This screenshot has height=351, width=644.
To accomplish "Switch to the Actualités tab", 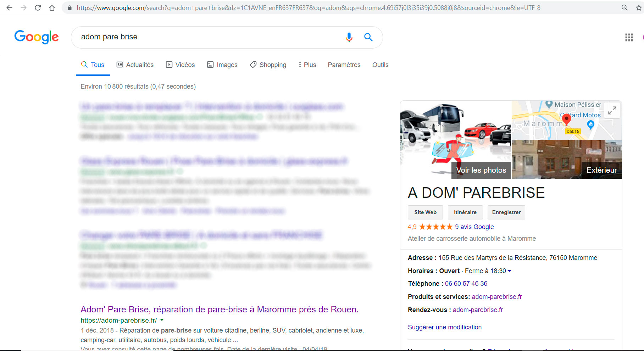I will tap(135, 65).
